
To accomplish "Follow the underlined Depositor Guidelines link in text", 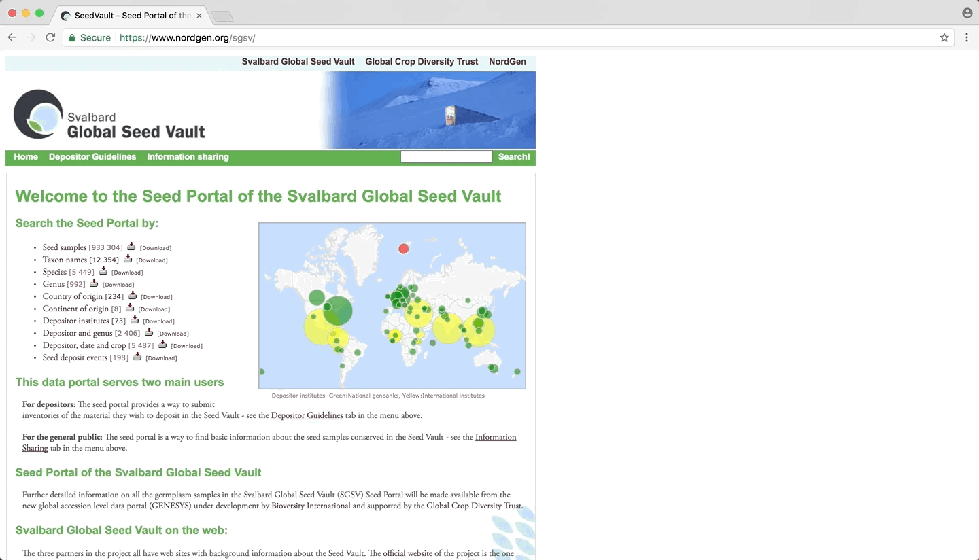I will tap(307, 415).
